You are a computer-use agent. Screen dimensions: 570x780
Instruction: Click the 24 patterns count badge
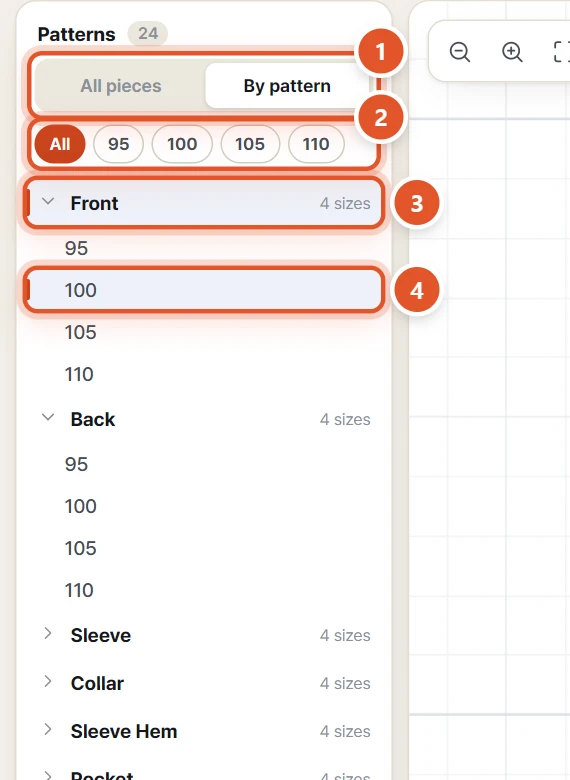pos(148,34)
